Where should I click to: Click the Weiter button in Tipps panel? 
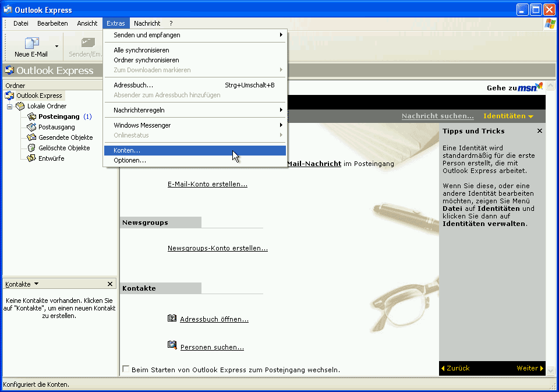point(528,368)
